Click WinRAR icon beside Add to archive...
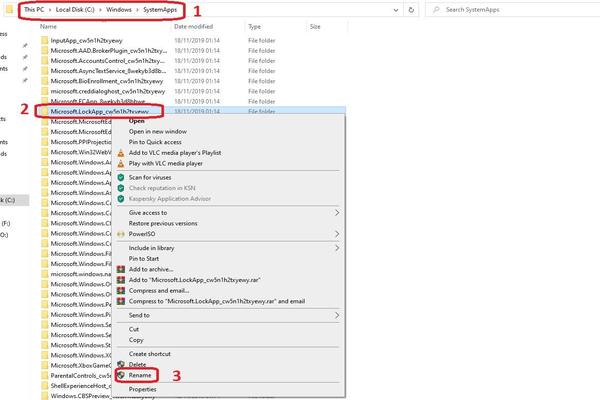Image resolution: width=600 pixels, height=400 pixels. (121, 269)
